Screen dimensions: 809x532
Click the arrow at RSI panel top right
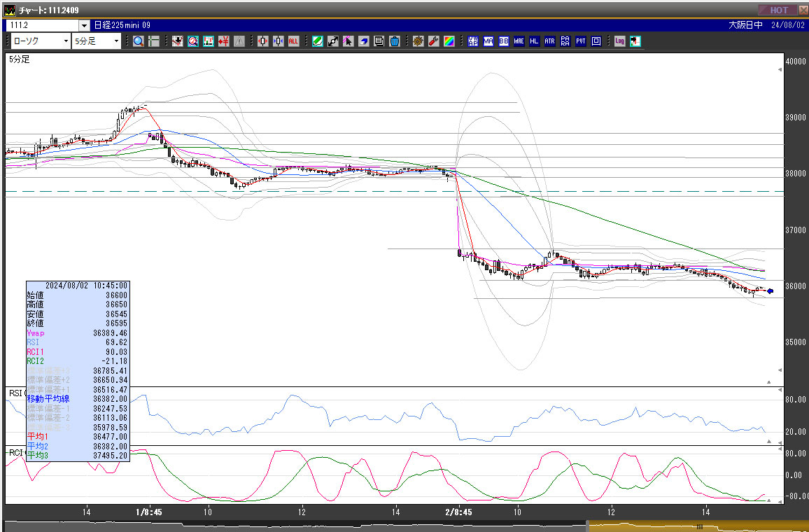[x=779, y=391]
